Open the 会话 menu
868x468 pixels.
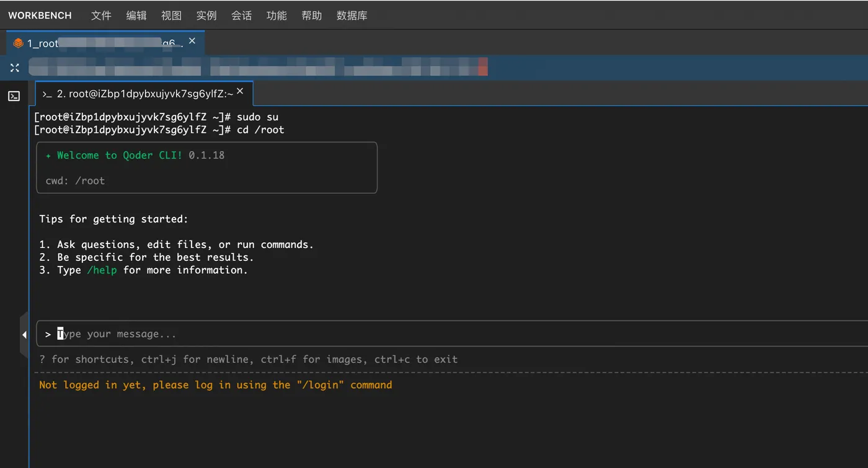[x=241, y=15]
